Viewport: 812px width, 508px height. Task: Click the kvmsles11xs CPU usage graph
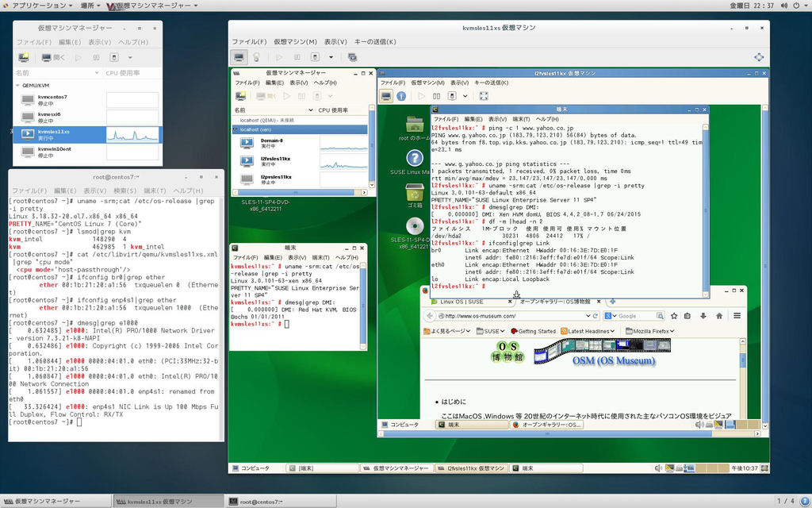pos(132,135)
